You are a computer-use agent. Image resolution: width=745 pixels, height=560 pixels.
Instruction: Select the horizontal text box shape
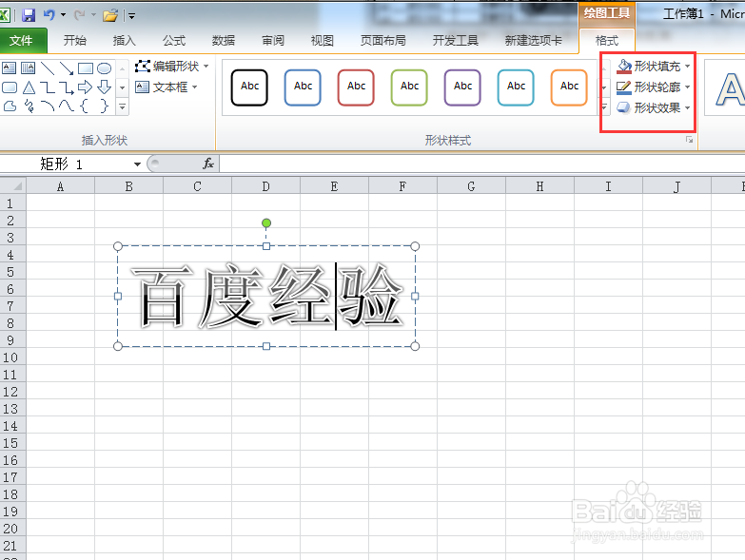pos(9,68)
